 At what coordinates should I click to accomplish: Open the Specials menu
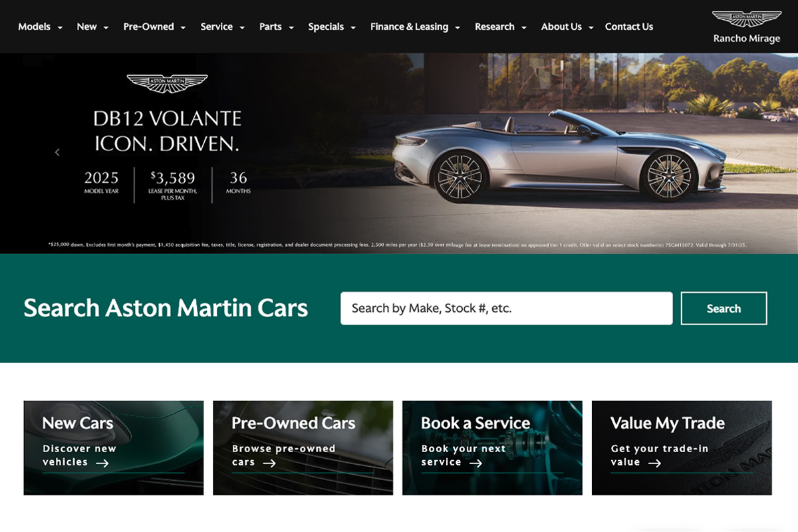click(332, 27)
